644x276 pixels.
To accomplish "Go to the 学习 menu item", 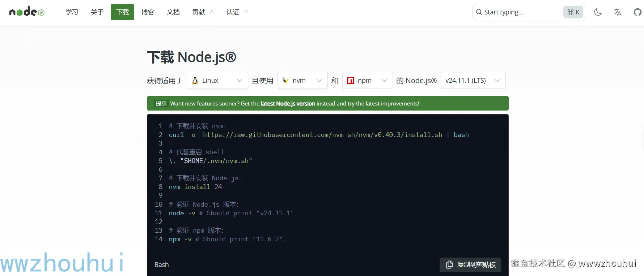I will 72,12.
